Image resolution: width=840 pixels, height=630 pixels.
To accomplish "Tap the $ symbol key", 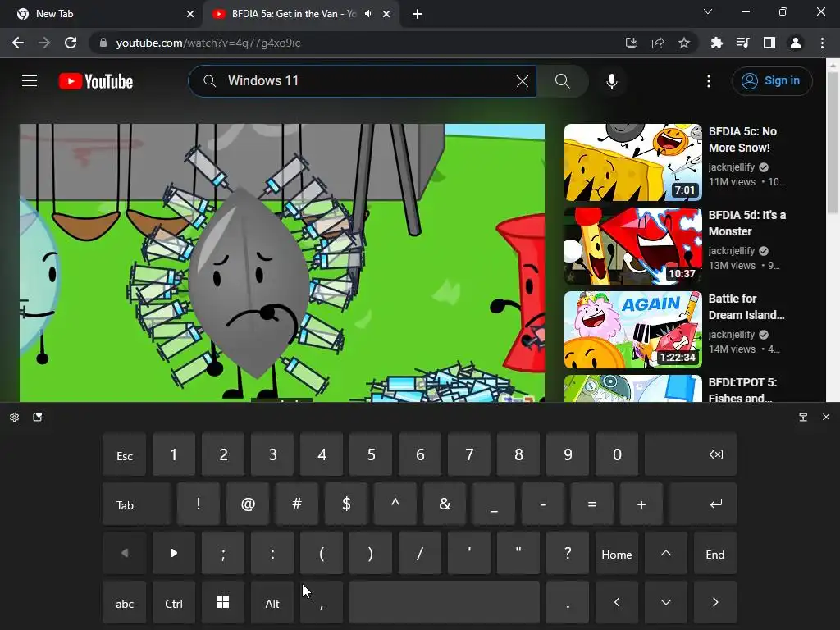I will tap(346, 504).
